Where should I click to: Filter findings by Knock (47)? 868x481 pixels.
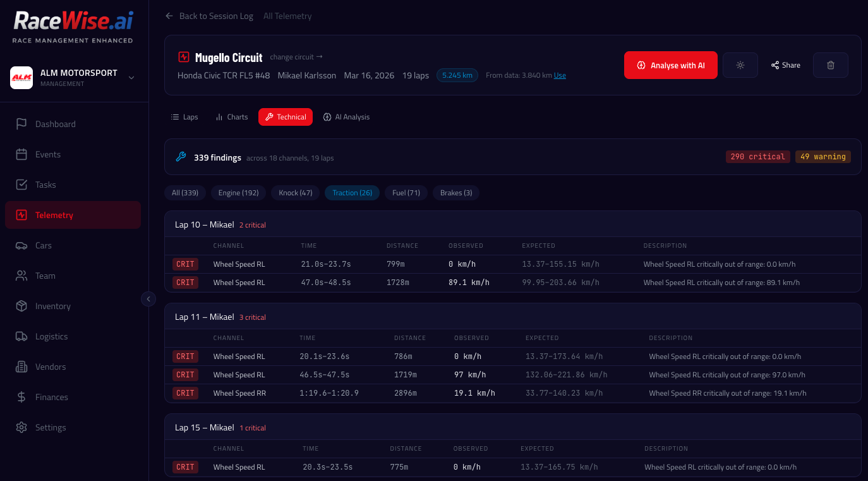coord(296,193)
